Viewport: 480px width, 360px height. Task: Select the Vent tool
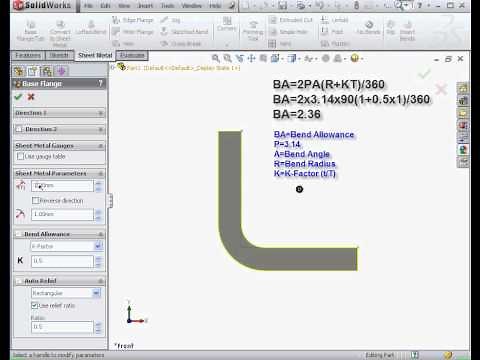[280, 44]
